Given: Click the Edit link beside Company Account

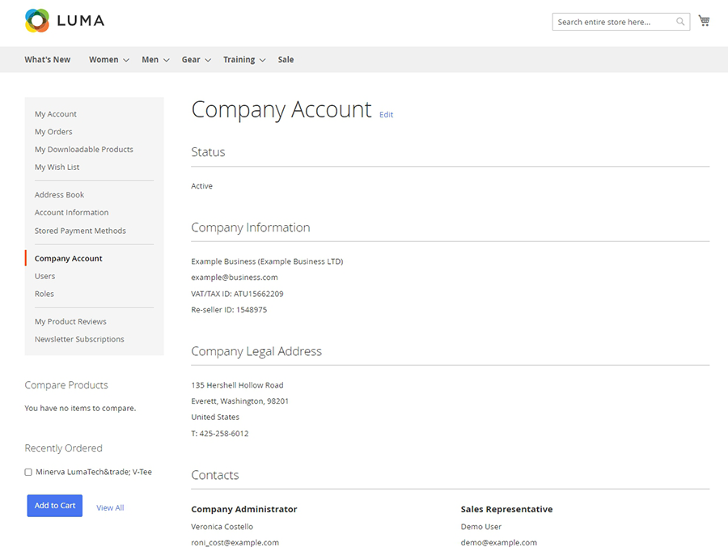Looking at the screenshot, I should point(386,115).
